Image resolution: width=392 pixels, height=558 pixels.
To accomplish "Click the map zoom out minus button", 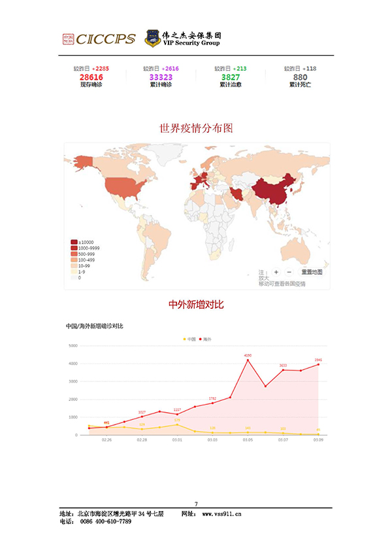I will [289, 271].
